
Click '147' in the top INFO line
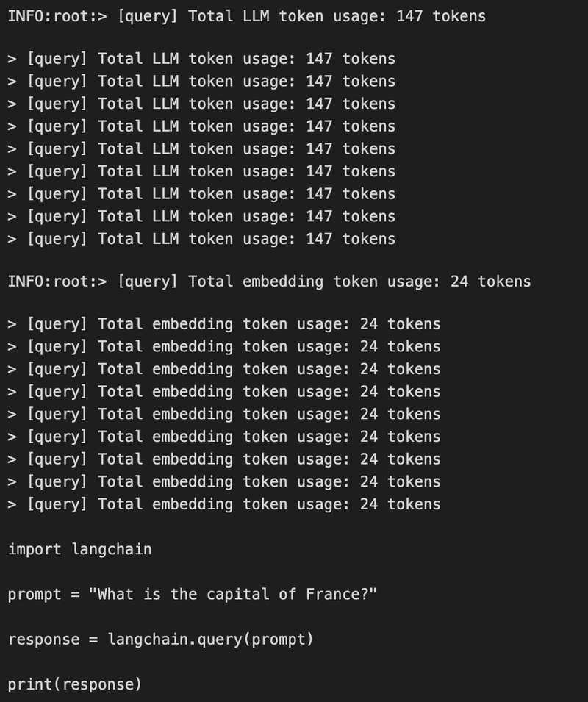tap(409, 17)
